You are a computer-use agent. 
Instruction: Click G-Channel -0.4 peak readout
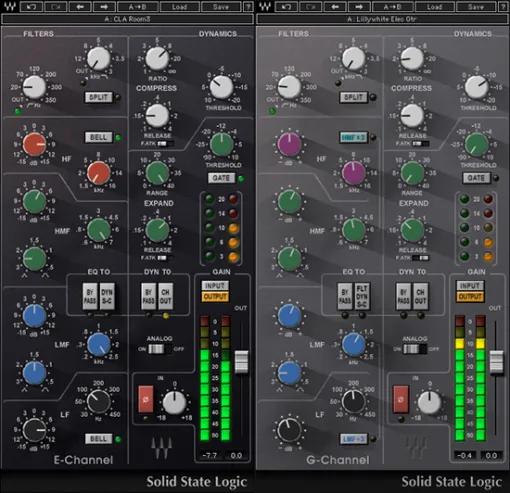pyautogui.click(x=465, y=455)
